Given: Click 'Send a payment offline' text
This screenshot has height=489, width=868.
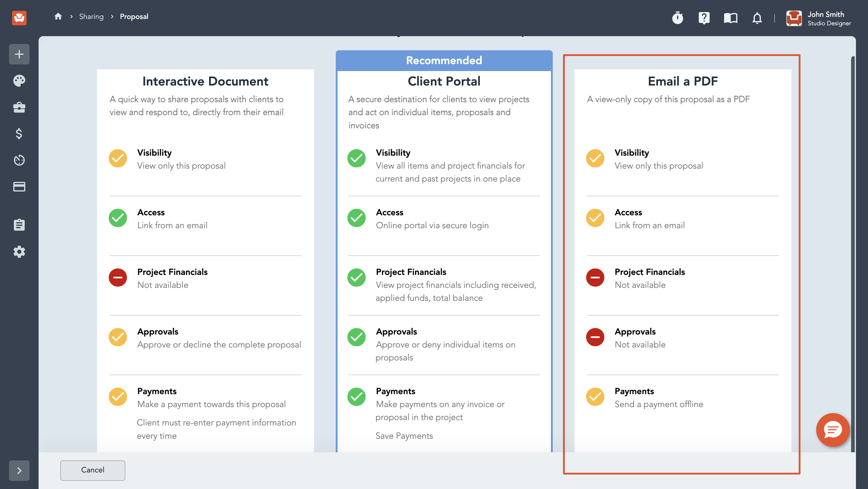Looking at the screenshot, I should pyautogui.click(x=659, y=404).
